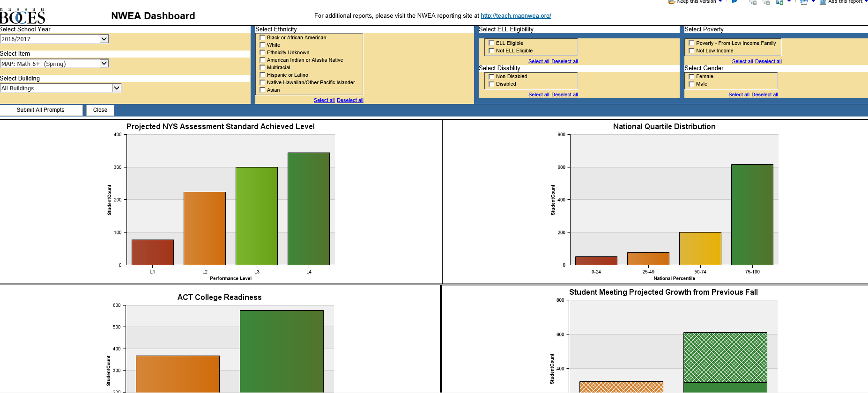The image size is (868, 393).
Task: Open the HTML view format dropdown arrow
Action: [813, 1]
